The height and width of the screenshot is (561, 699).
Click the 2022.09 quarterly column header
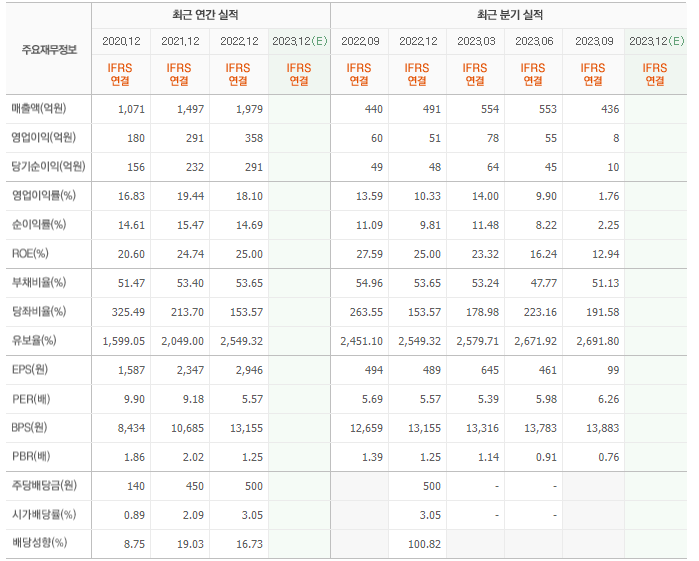pyautogui.click(x=360, y=41)
